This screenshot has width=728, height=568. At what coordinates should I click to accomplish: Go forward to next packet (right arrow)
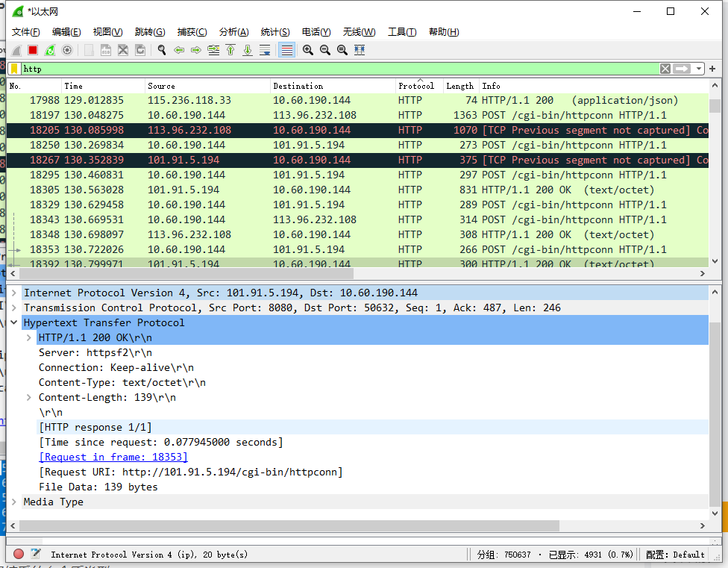click(196, 50)
